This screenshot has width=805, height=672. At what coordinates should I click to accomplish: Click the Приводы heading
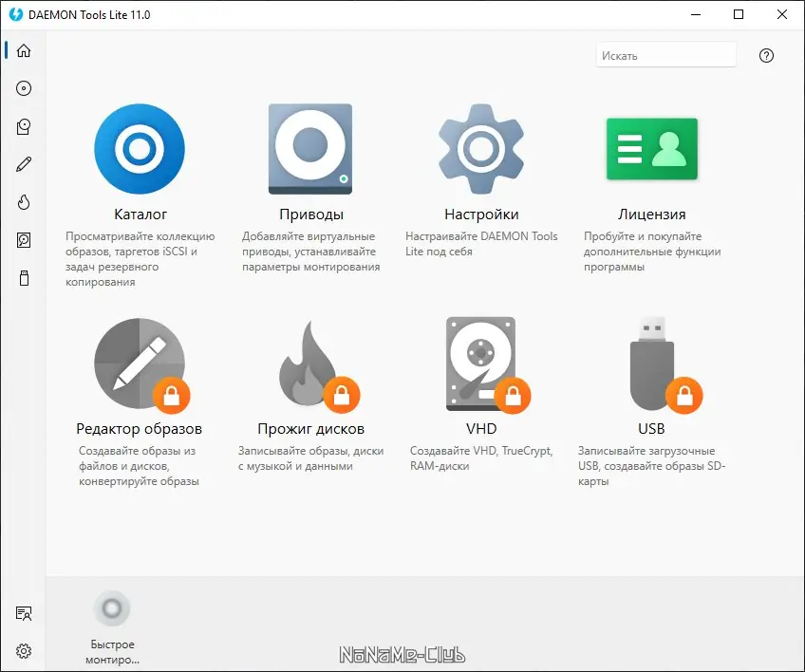[x=311, y=215]
